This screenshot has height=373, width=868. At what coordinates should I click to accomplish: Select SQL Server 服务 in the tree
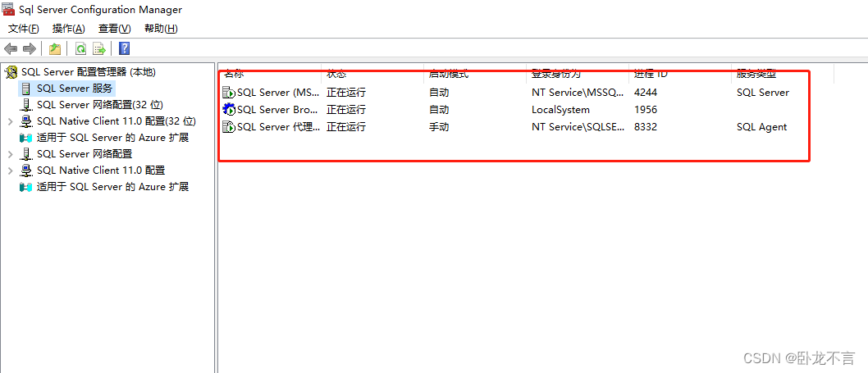tap(75, 89)
